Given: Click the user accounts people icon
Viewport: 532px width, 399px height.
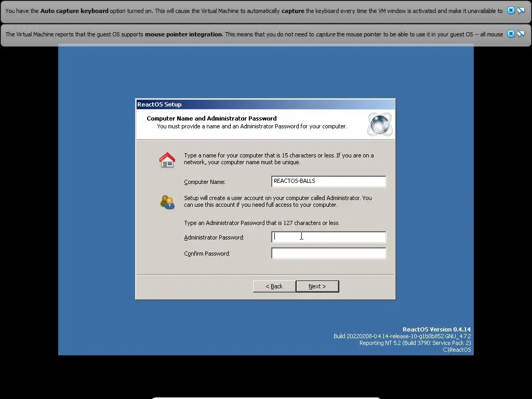Looking at the screenshot, I should [167, 202].
